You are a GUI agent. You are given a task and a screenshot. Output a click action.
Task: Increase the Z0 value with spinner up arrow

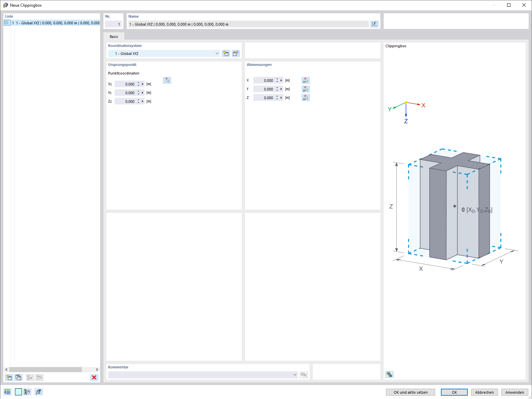[139, 100]
